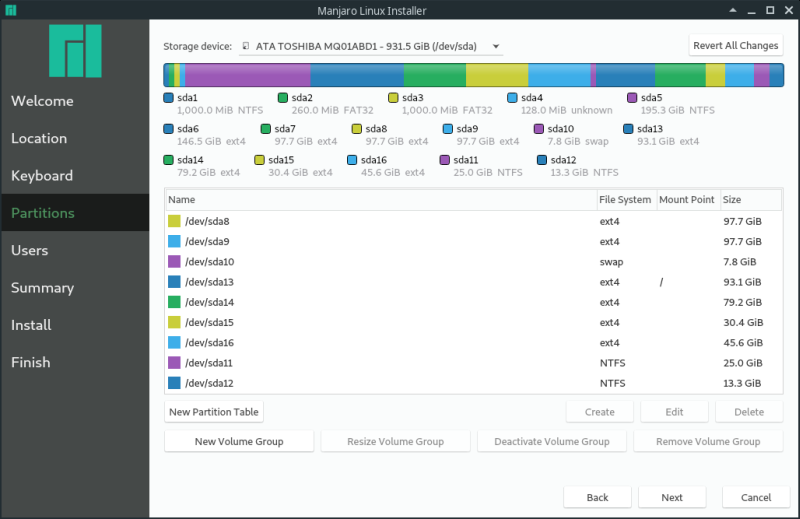This screenshot has height=519, width=800.
Task: Select the /dev/sda16 row
Action: 473,342
